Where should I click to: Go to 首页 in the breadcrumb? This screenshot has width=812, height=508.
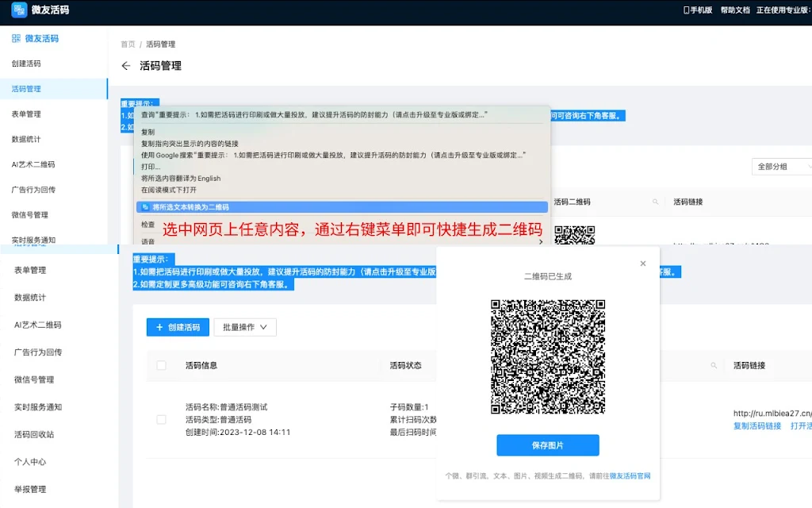(x=128, y=44)
